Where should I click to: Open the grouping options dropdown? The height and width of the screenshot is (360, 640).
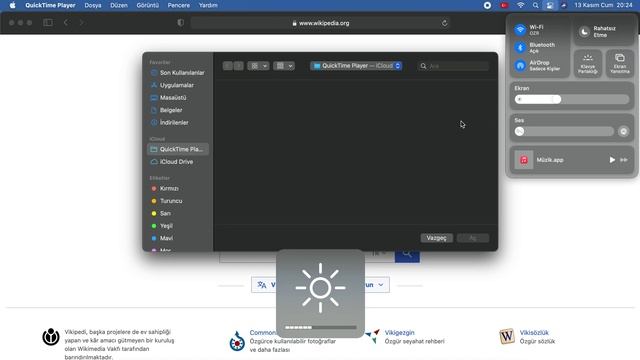tap(284, 66)
